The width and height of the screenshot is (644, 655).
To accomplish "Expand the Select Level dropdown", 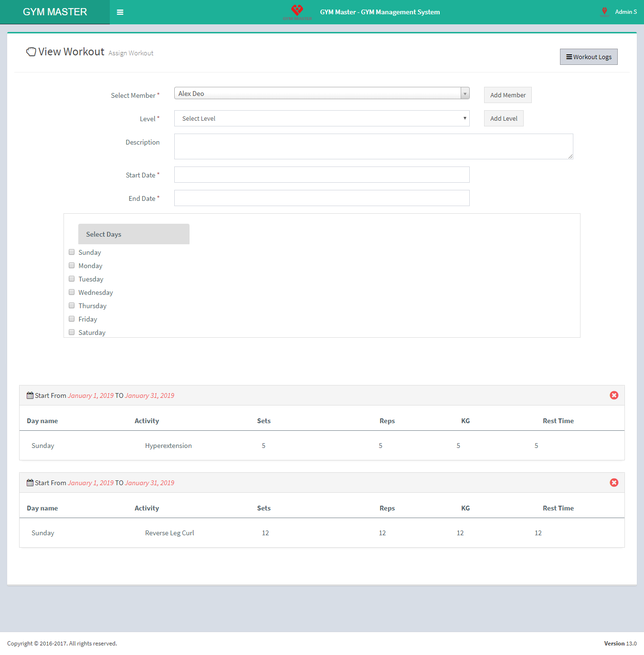I will (321, 119).
